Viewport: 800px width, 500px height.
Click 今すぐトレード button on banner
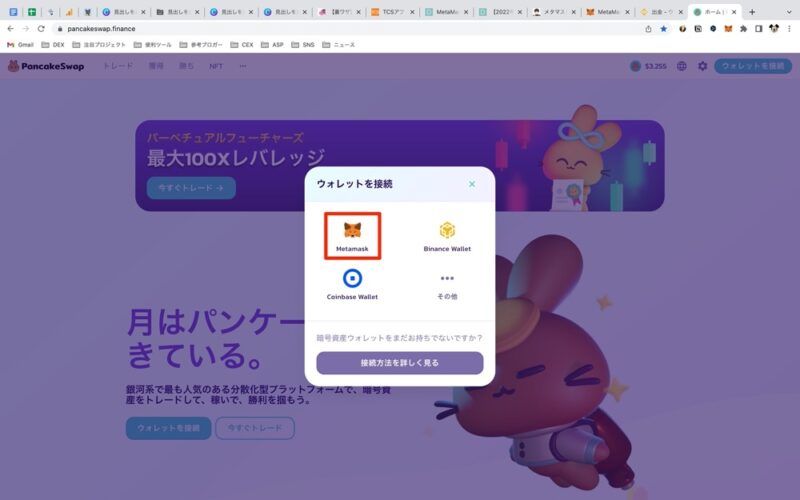point(191,188)
